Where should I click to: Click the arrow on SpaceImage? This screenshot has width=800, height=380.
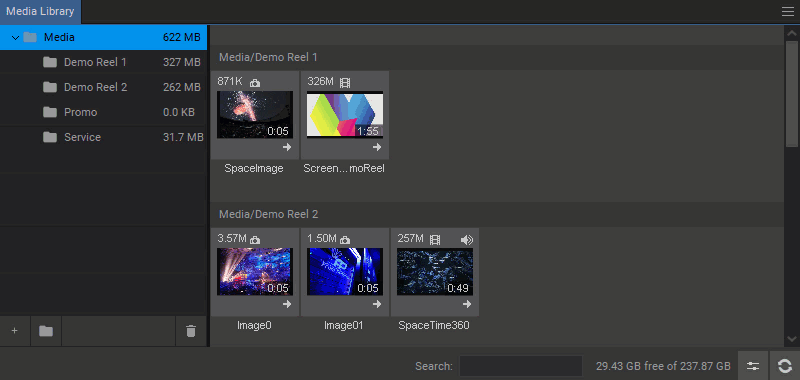coord(287,147)
